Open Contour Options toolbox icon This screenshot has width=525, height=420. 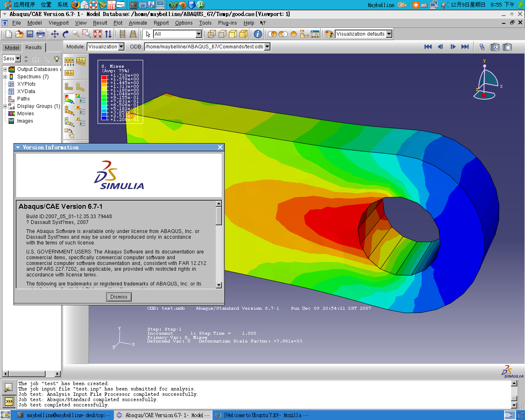click(81, 98)
